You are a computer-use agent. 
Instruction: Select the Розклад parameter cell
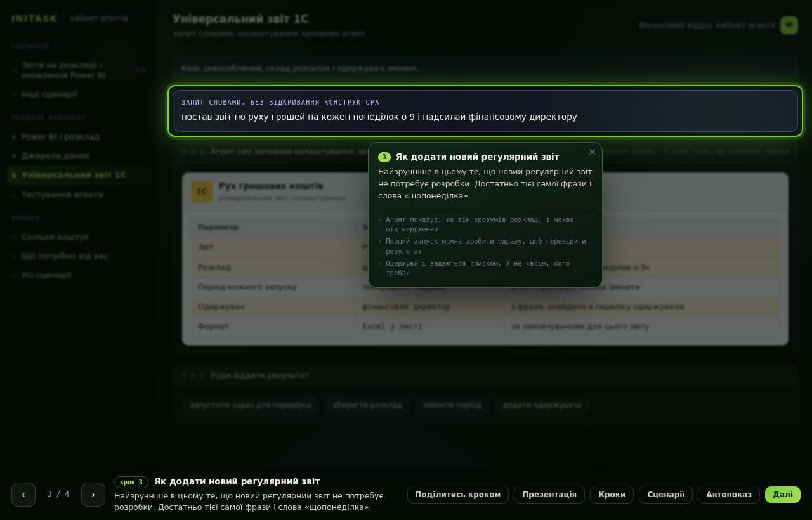pyautogui.click(x=273, y=267)
